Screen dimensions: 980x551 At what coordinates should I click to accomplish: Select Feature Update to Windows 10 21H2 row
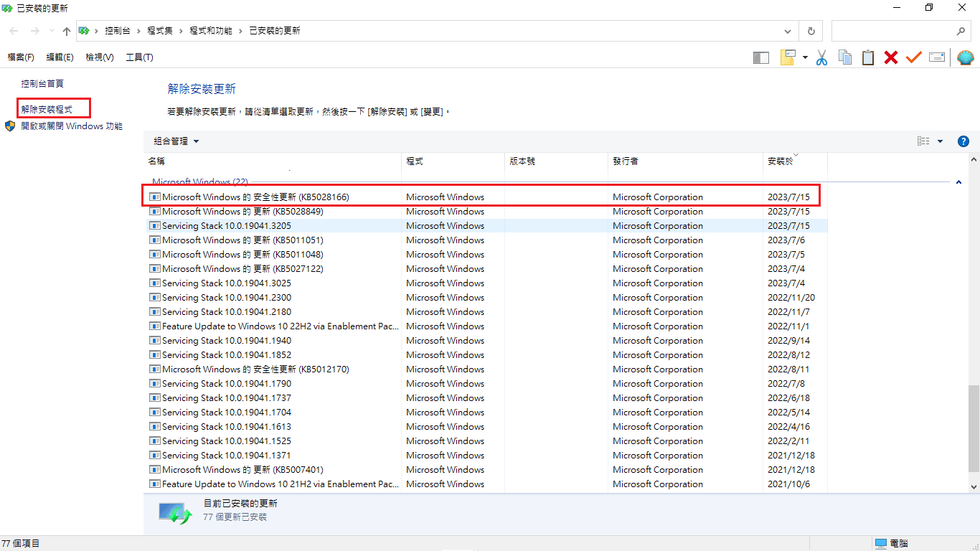point(485,484)
